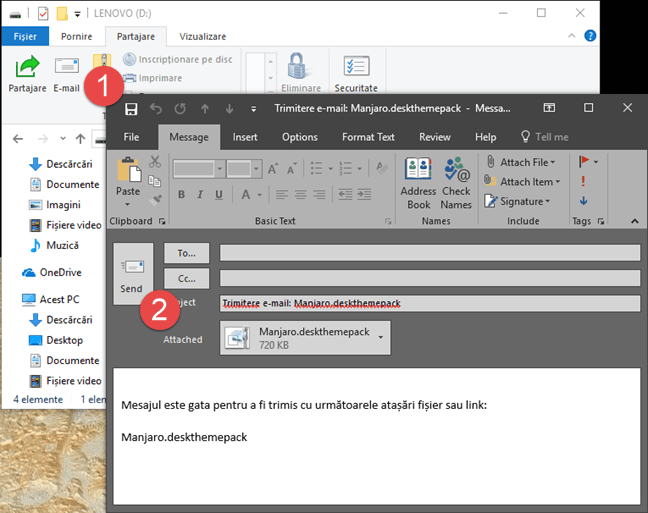The image size is (648, 513).
Task: Center align text
Action: [300, 194]
